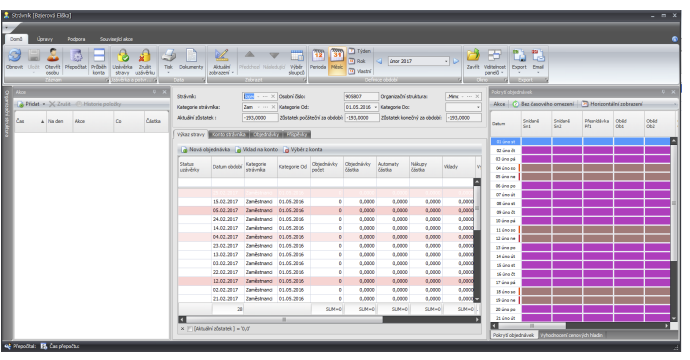Open the Přidat dropdown in Akce panel
690x360 pixels.
(x=44, y=104)
